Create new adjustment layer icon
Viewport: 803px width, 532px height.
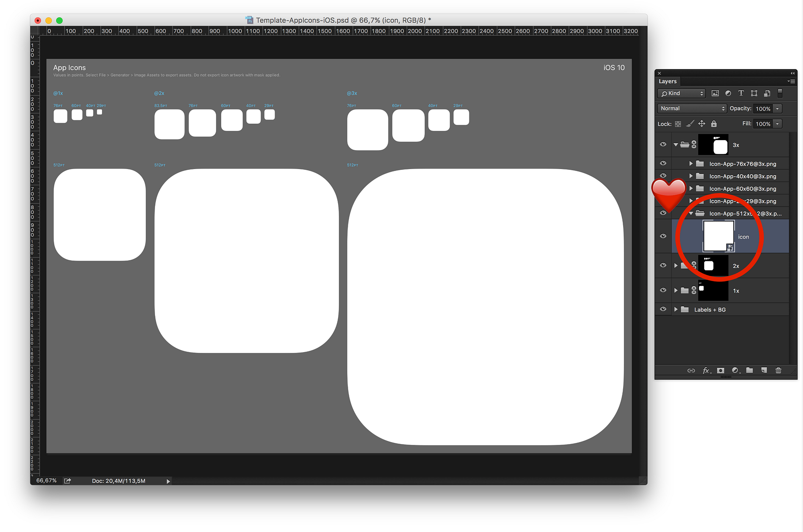735,370
